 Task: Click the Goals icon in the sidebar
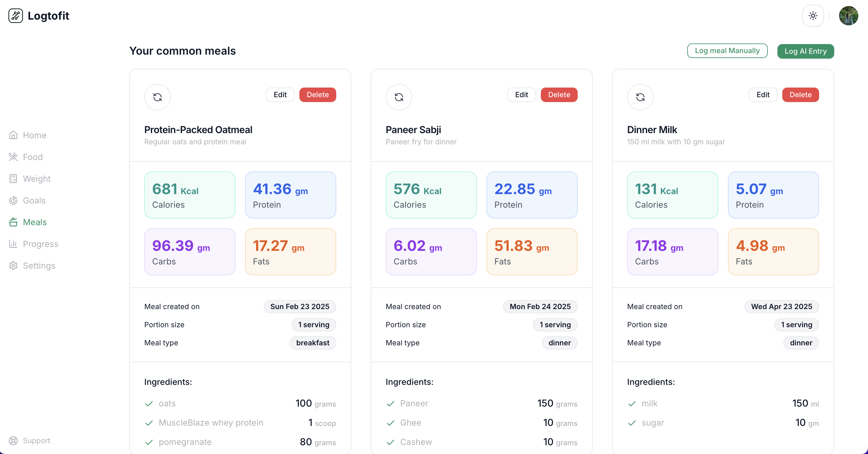(13, 200)
